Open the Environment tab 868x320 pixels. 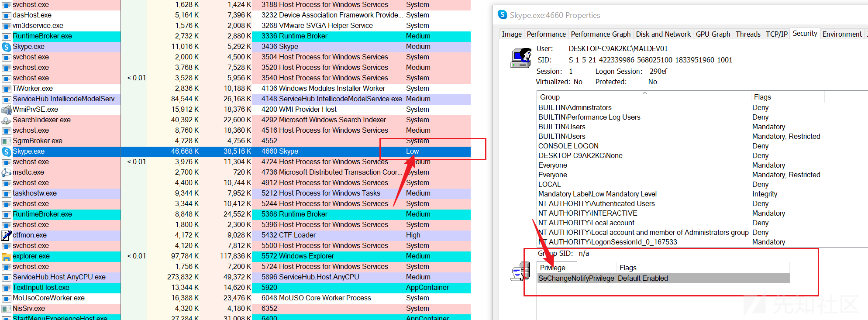coord(842,34)
